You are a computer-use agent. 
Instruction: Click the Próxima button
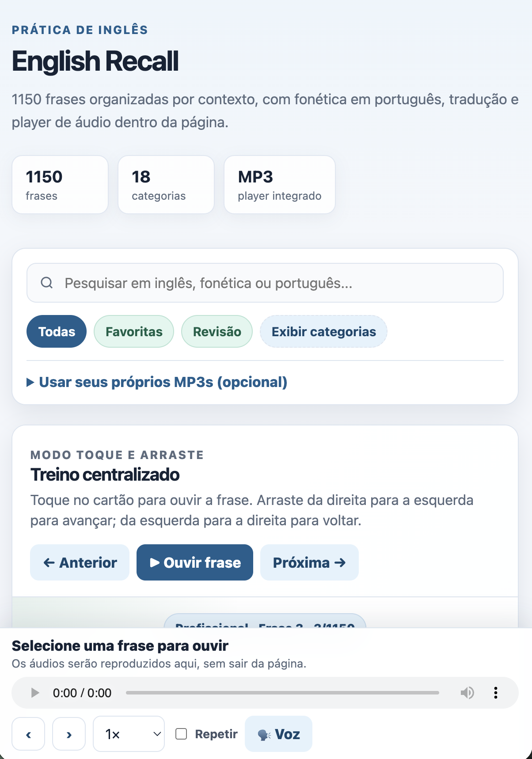(309, 562)
